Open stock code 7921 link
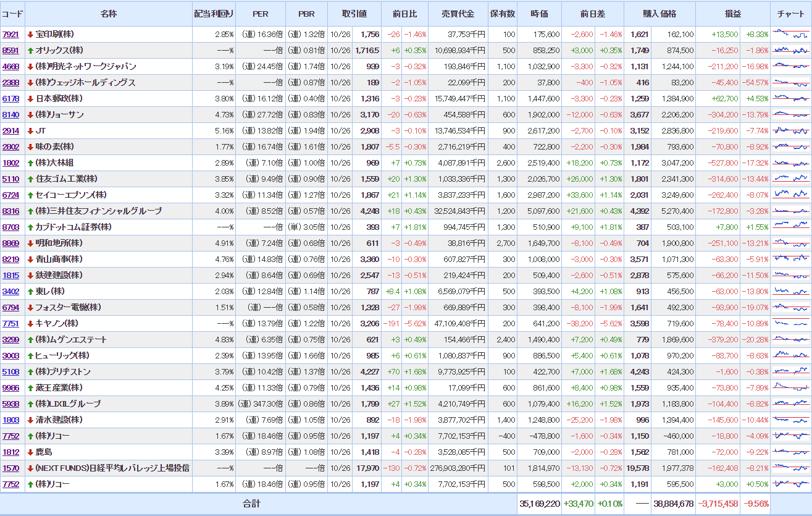This screenshot has height=516, width=812. 10,35
